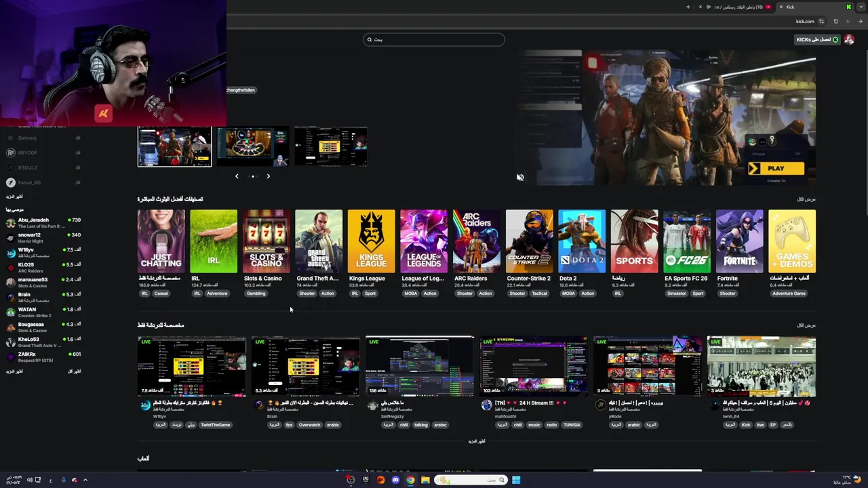Image resolution: width=868 pixels, height=488 pixels.
Task: Open marouane53 channel in sidebar
Action: pos(43,283)
